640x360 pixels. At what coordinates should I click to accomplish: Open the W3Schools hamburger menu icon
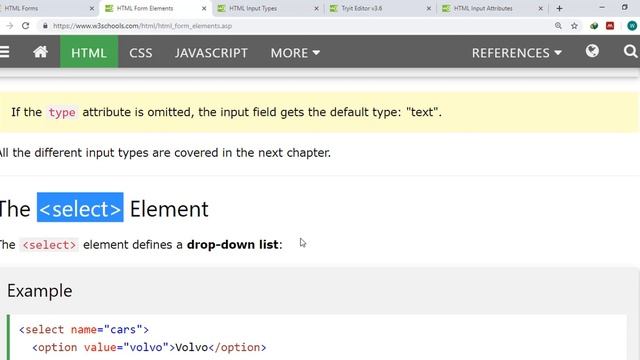coord(4,52)
